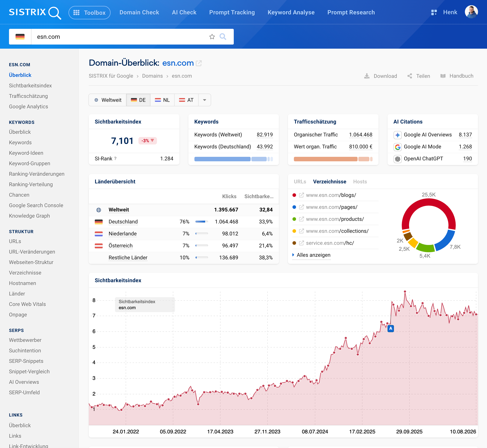Open the Handbuch book icon

[443, 76]
